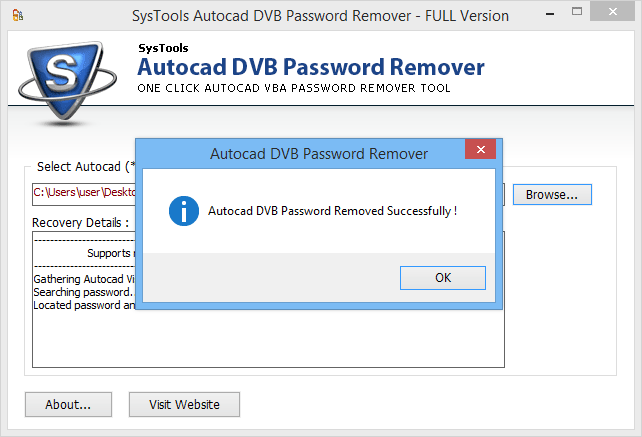Click the Visit Website button
The height and width of the screenshot is (437, 642).
pos(184,405)
